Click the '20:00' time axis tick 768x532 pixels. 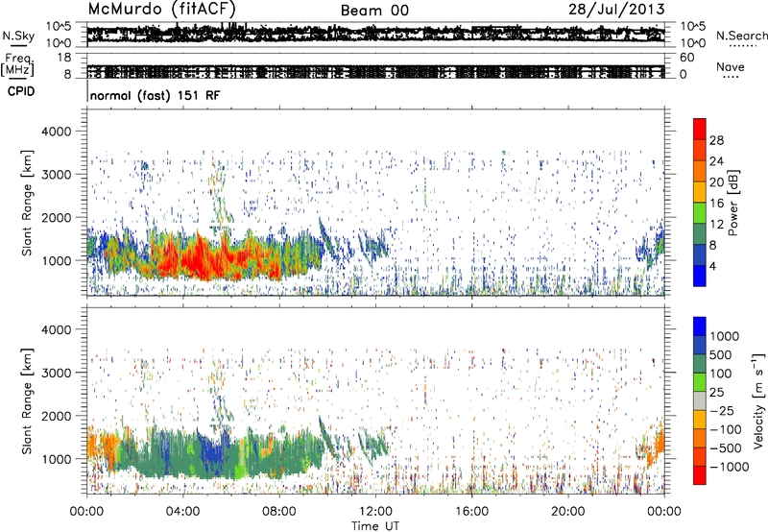click(567, 512)
